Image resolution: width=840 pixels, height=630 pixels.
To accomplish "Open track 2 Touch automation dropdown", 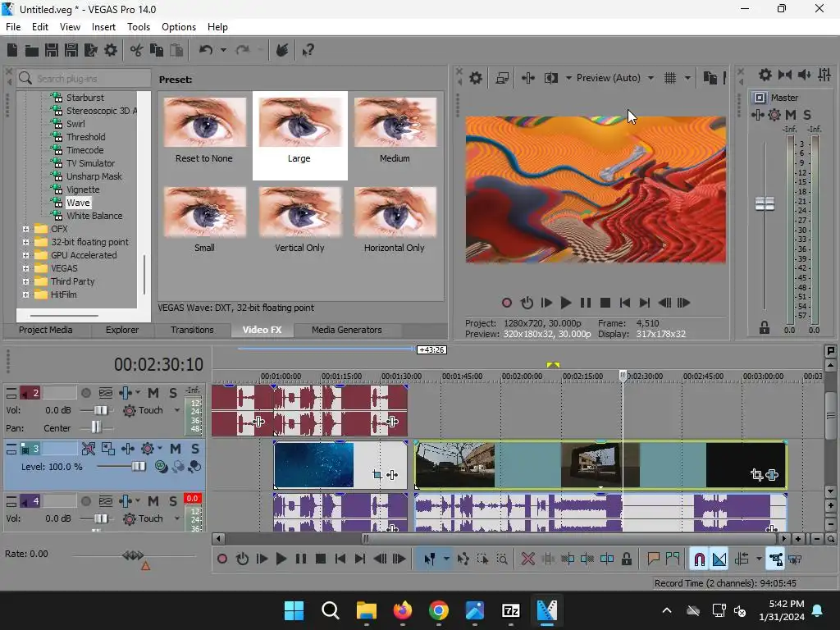I will (x=177, y=411).
